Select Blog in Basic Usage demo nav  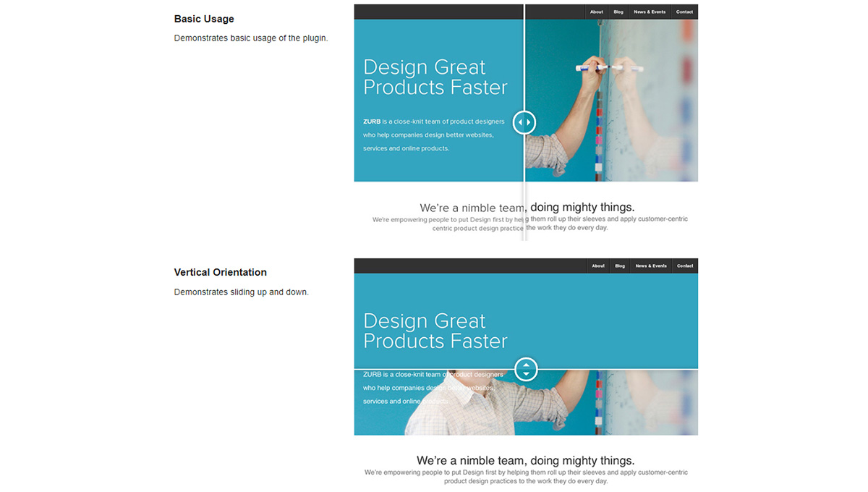point(618,12)
